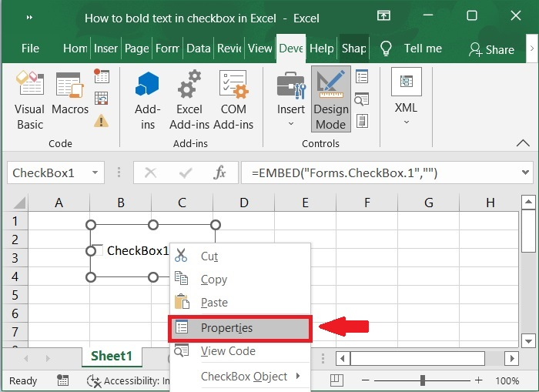The height and width of the screenshot is (392, 539).
Task: Open the Macros dialog
Action: (x=70, y=99)
